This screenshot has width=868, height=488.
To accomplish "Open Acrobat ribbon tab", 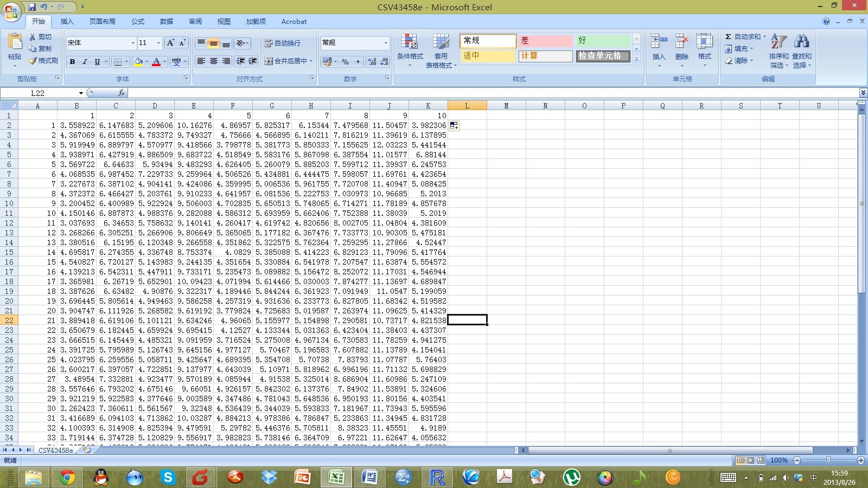I will coord(294,22).
